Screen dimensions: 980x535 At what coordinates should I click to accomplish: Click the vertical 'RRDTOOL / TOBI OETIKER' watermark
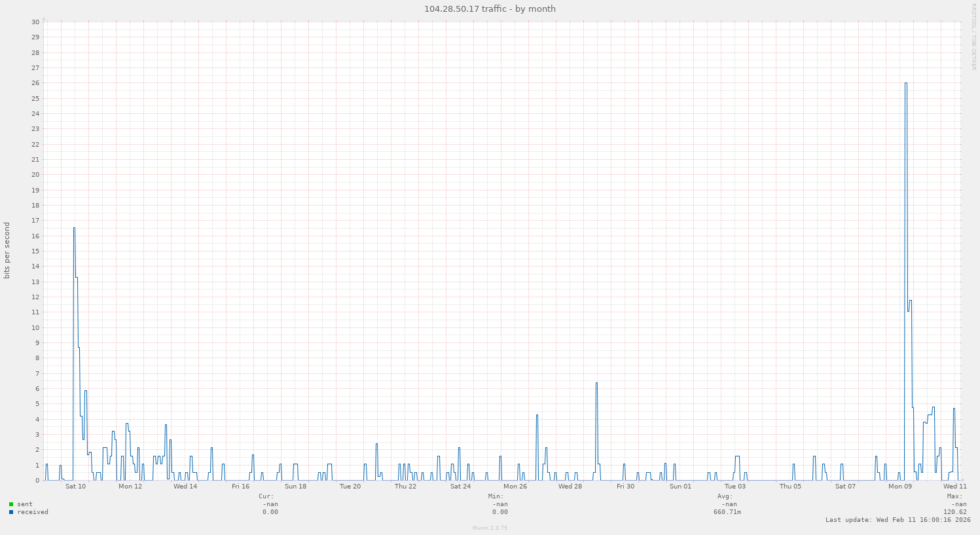pyautogui.click(x=973, y=37)
